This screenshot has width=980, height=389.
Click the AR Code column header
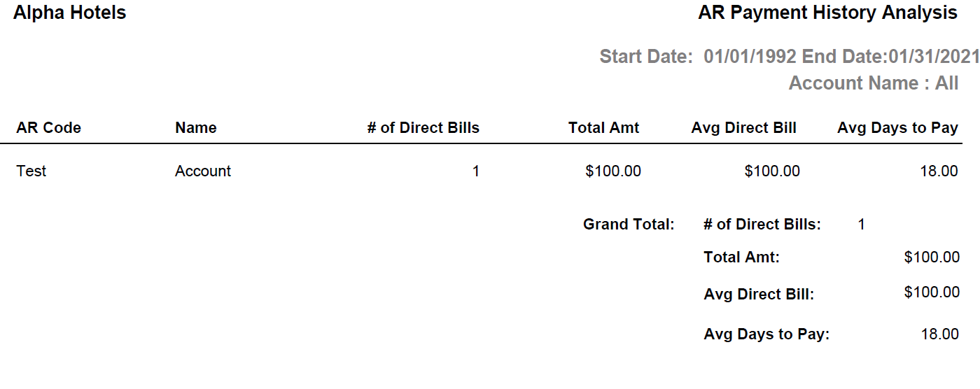click(x=48, y=128)
